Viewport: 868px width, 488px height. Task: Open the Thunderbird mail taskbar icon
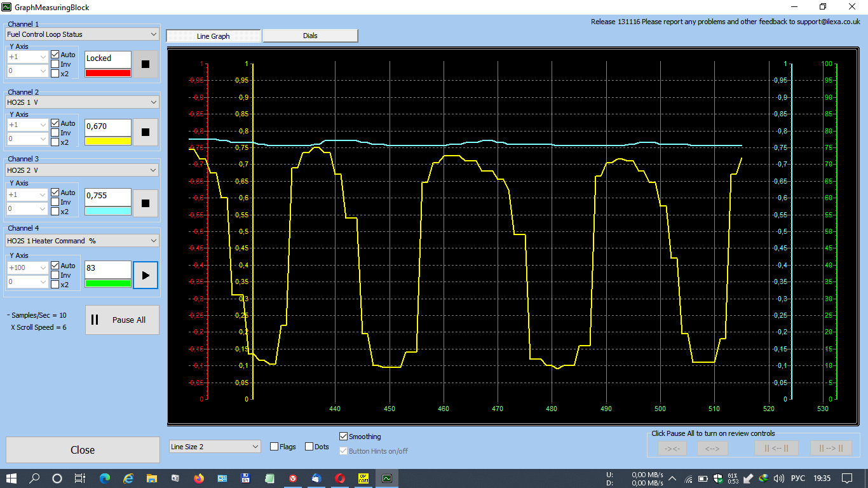[x=316, y=478]
